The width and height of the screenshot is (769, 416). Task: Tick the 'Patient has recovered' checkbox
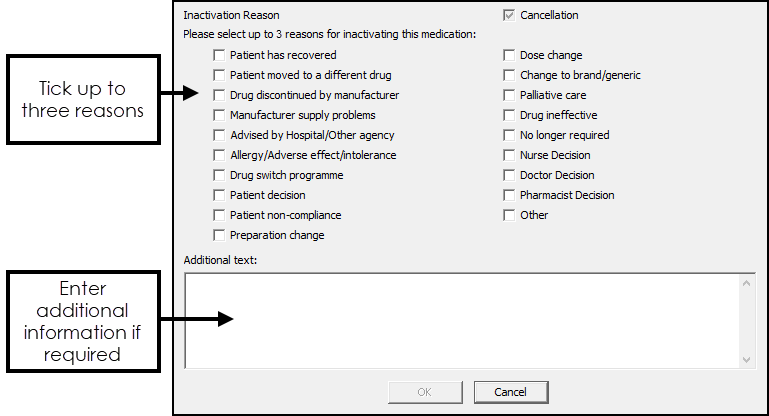click(219, 56)
